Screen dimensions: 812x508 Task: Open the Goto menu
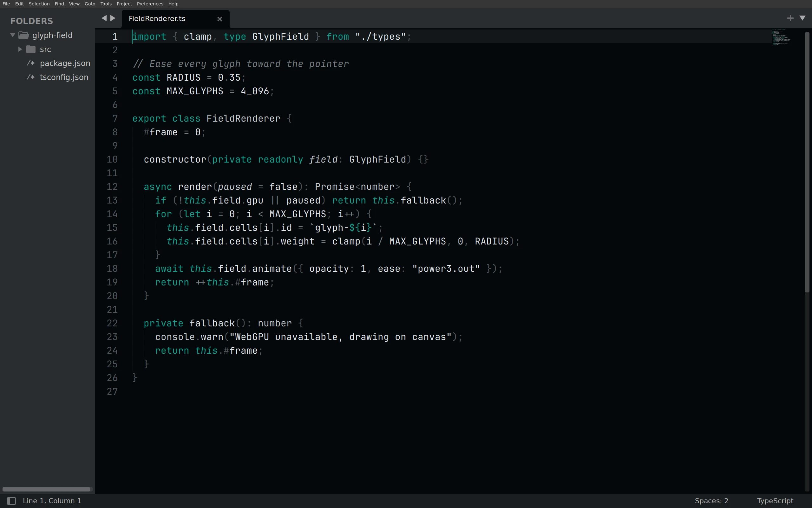click(90, 4)
